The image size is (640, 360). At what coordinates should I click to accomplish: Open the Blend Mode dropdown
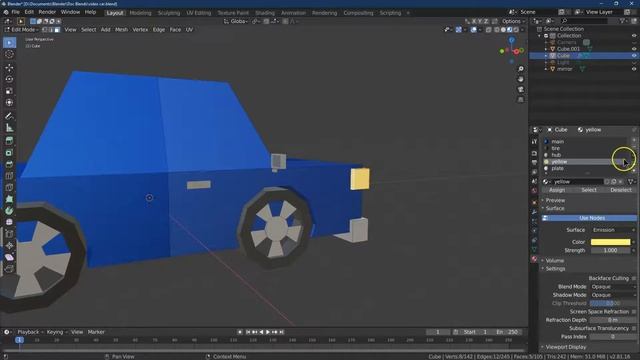(x=613, y=287)
